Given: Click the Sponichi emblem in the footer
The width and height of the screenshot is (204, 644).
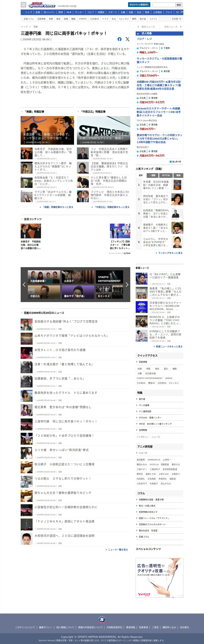Looking at the screenshot, I should pos(102,620).
